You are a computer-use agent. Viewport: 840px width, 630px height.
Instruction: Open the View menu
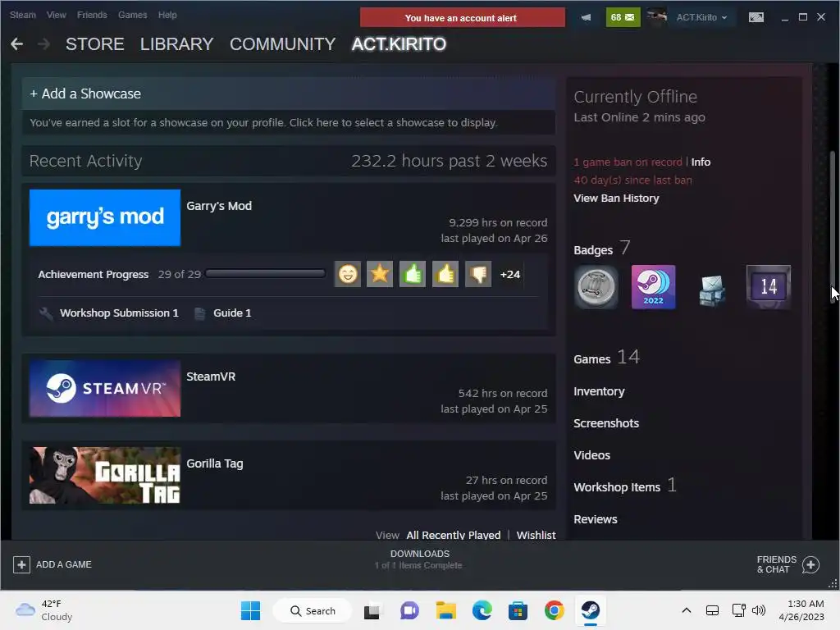57,15
